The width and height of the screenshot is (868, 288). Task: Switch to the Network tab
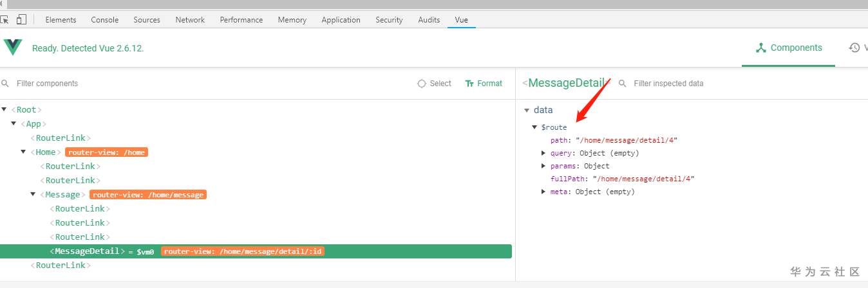pyautogui.click(x=190, y=20)
